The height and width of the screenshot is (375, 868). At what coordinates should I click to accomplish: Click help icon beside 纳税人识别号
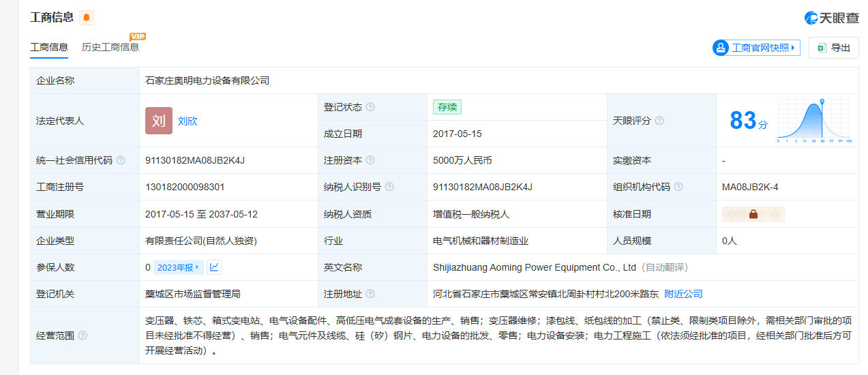389,187
